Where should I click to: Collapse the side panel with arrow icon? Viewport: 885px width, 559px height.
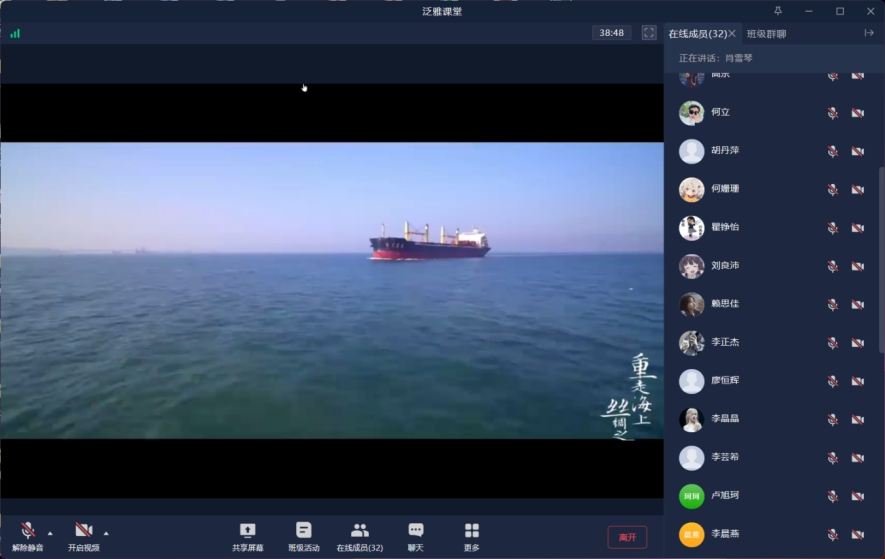869,33
